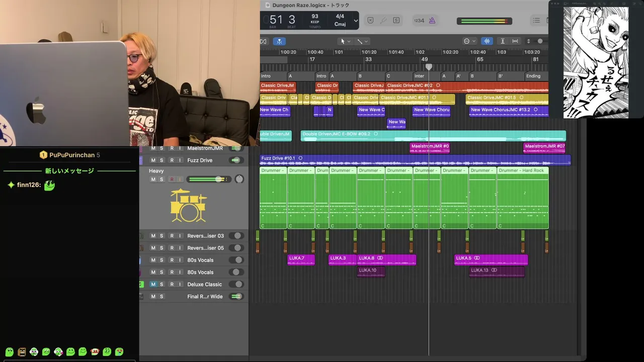Image resolution: width=644 pixels, height=362 pixels.
Task: Click the loop symbol on LUKA.13 region
Action: click(x=494, y=270)
